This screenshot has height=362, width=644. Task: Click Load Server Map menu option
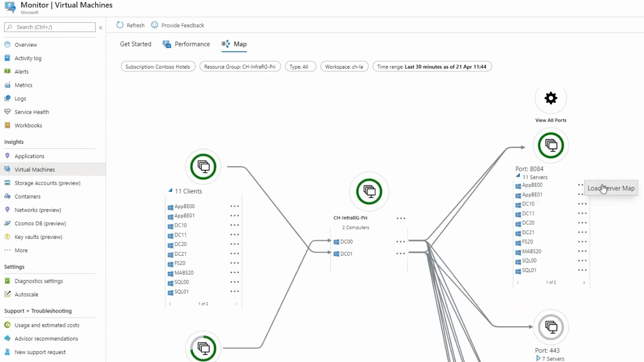(x=611, y=188)
